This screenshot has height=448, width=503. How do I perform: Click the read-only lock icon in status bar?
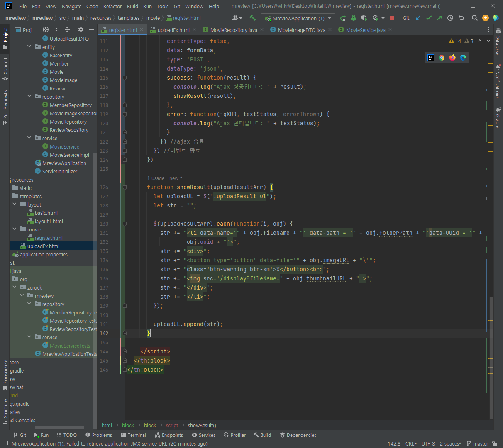[x=494, y=443]
